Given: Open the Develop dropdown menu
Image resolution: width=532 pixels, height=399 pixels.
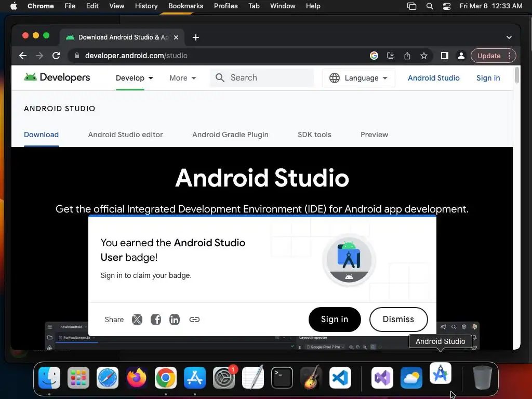Looking at the screenshot, I should click(135, 78).
